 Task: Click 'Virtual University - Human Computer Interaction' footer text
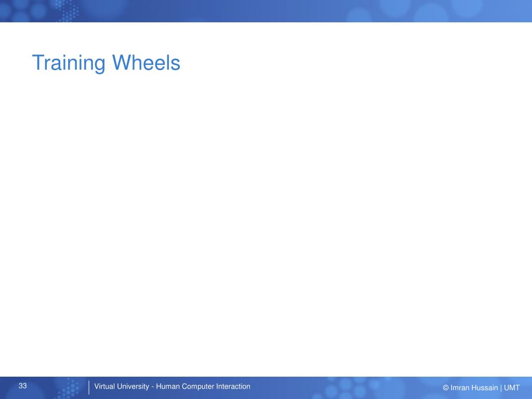[172, 387]
